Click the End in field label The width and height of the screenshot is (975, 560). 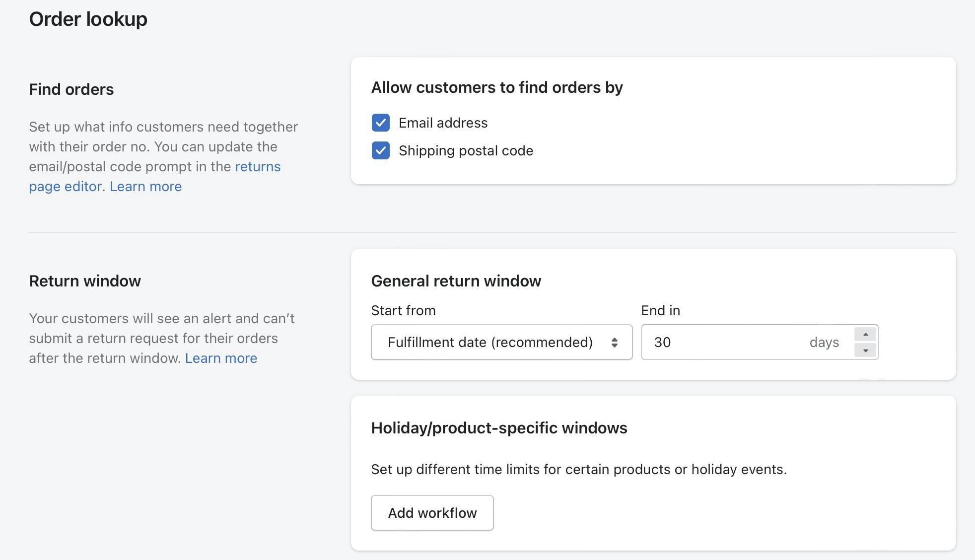coord(660,311)
